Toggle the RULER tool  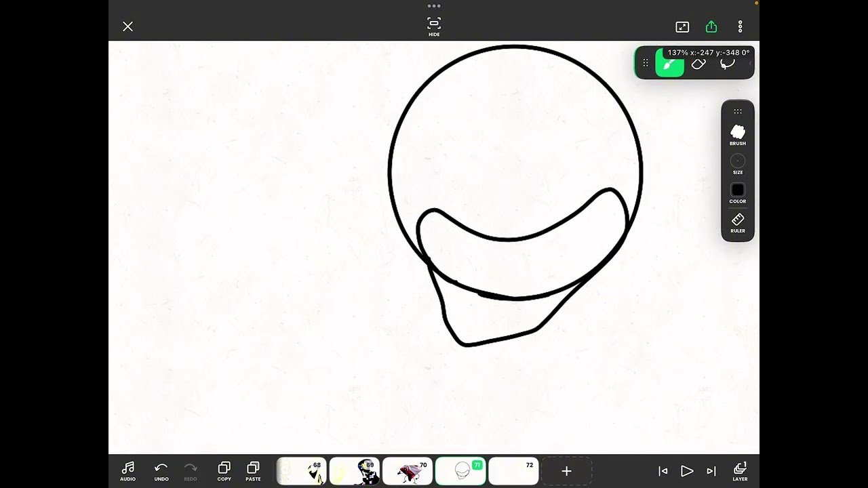tap(738, 223)
